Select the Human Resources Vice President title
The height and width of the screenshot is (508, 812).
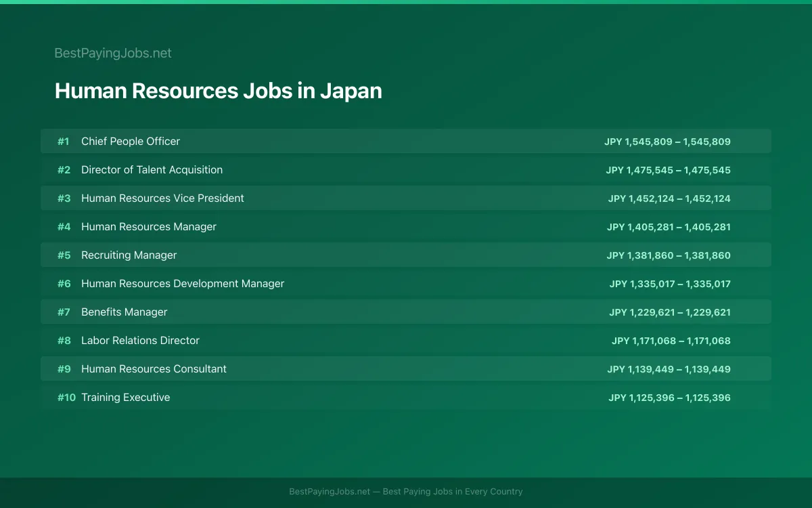pos(162,198)
